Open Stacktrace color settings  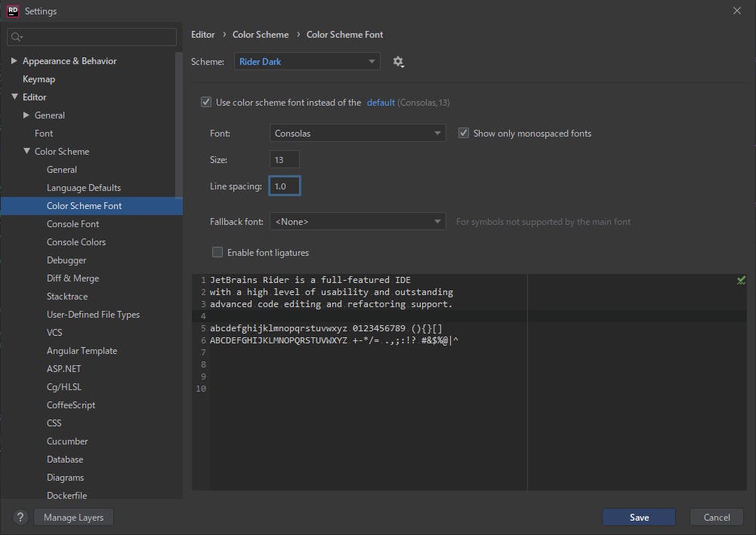[67, 296]
